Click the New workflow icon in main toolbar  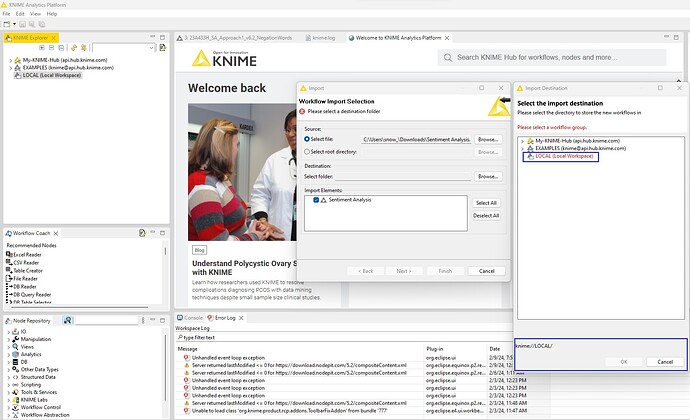click(x=7, y=24)
